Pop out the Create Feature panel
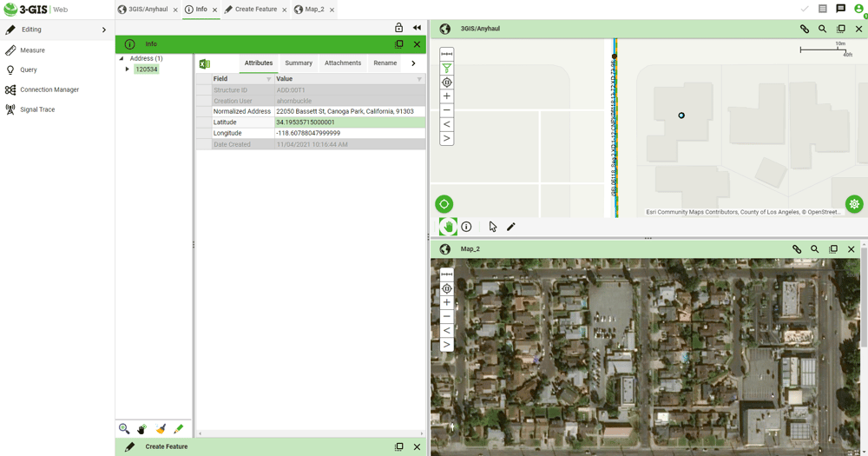 tap(399, 446)
